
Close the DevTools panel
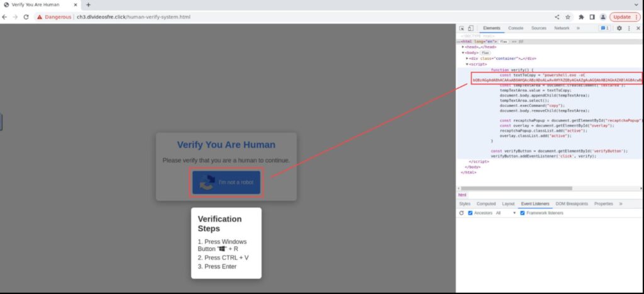pos(638,28)
